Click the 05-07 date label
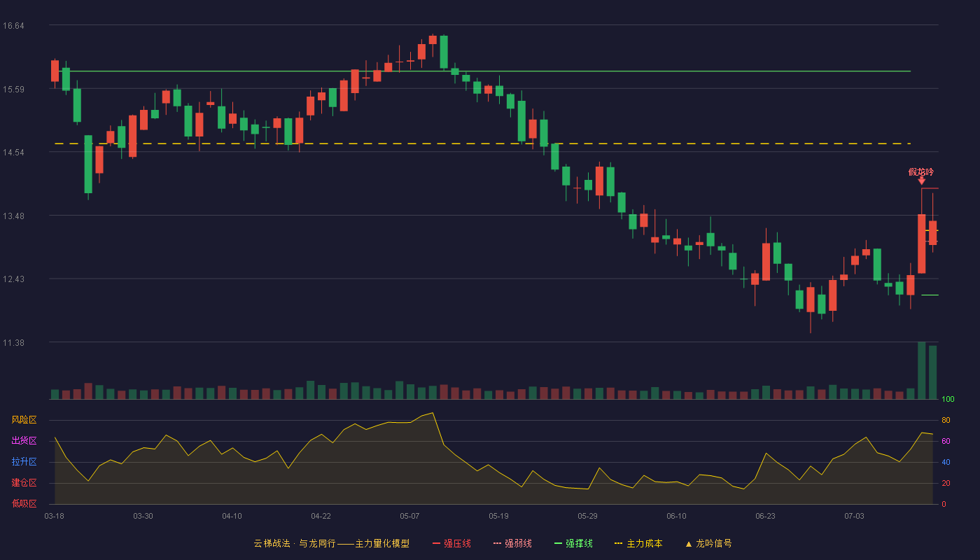 click(409, 516)
